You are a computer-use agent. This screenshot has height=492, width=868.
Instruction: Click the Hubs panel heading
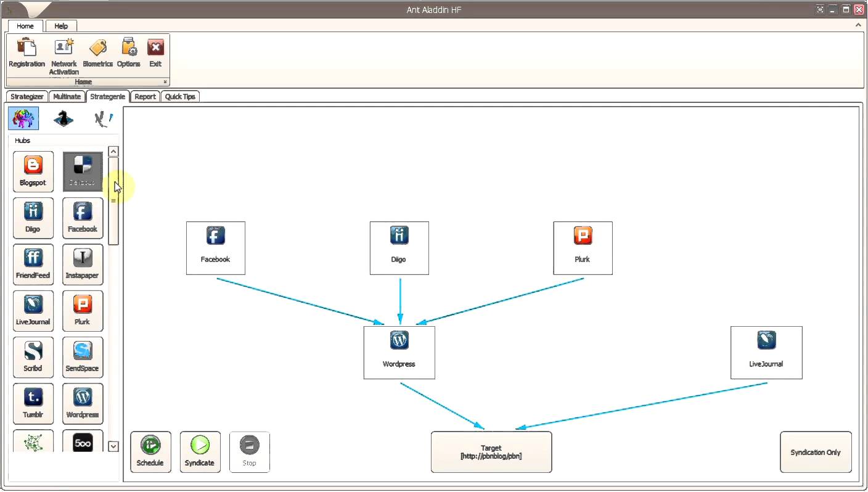(23, 141)
